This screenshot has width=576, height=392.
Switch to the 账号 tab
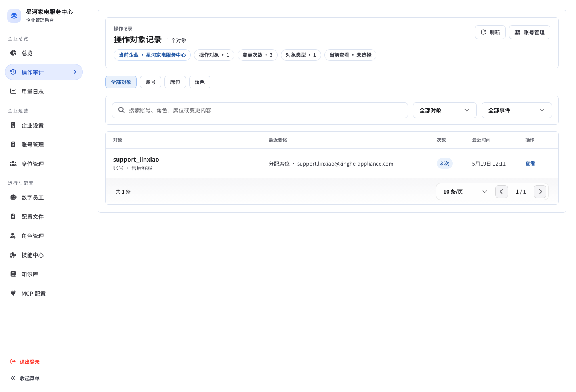click(151, 82)
